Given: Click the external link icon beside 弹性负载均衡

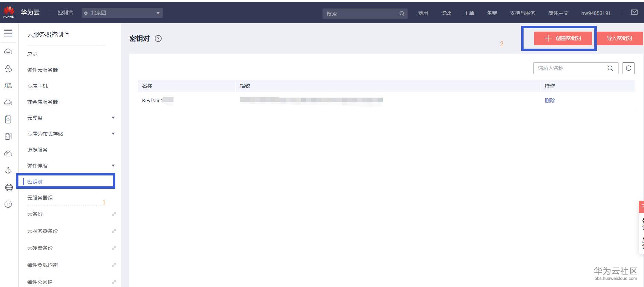Looking at the screenshot, I should [x=114, y=265].
